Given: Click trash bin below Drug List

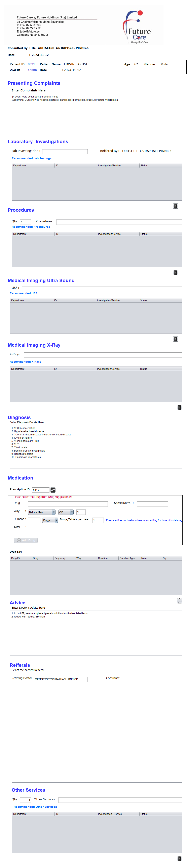Looking at the screenshot, I should click(179, 601).
